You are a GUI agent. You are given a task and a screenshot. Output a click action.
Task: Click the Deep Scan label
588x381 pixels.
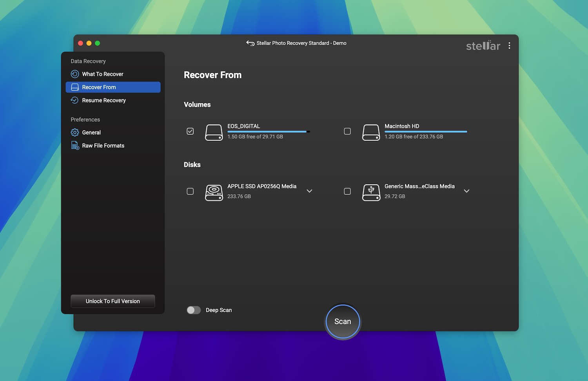coord(219,310)
